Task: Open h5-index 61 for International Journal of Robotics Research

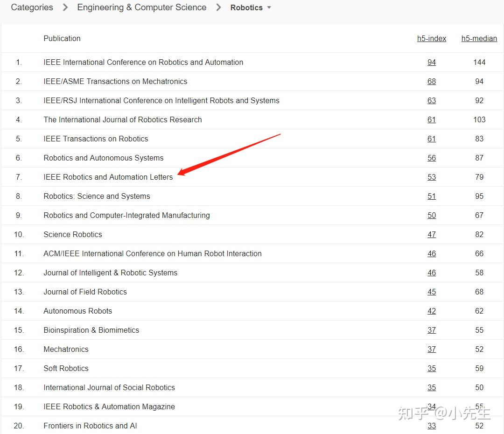Action: point(432,119)
